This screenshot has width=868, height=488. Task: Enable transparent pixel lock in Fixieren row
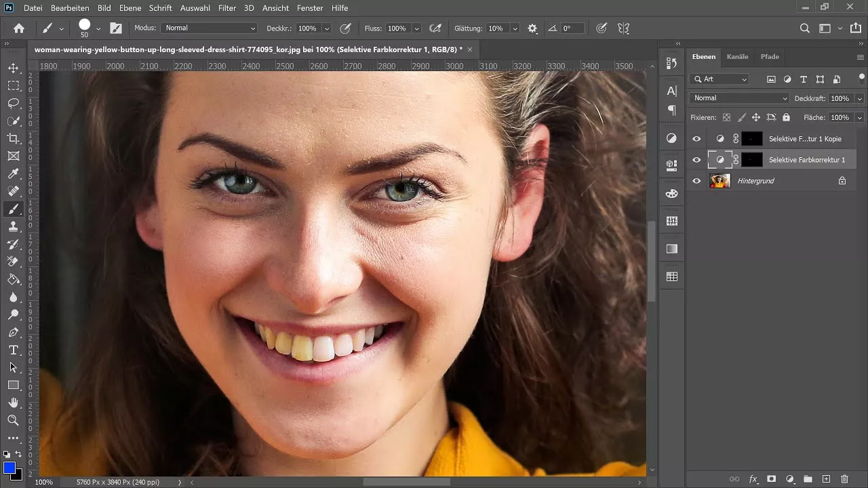[x=726, y=117]
